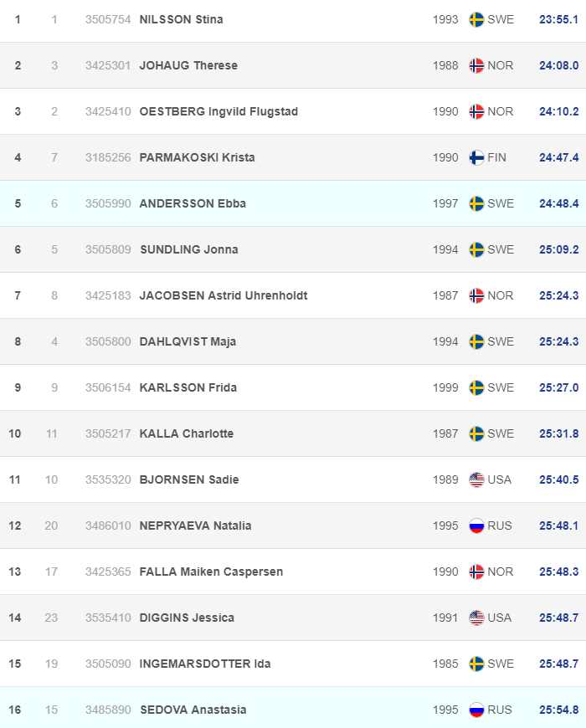This screenshot has height=728, width=586.
Task: Click the USA flag in Sadie Bjornsen's row
Action: click(x=476, y=479)
